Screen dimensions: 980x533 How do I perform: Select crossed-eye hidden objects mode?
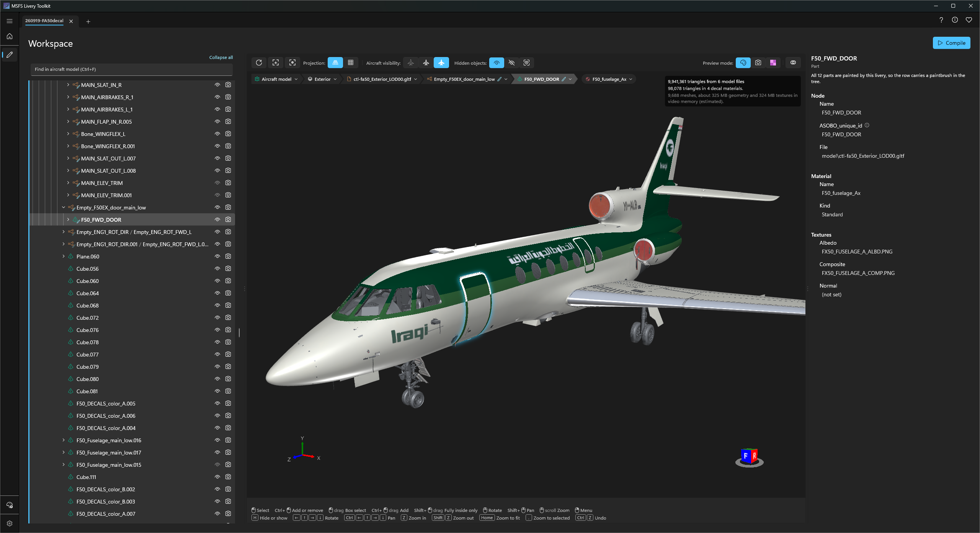tap(512, 63)
